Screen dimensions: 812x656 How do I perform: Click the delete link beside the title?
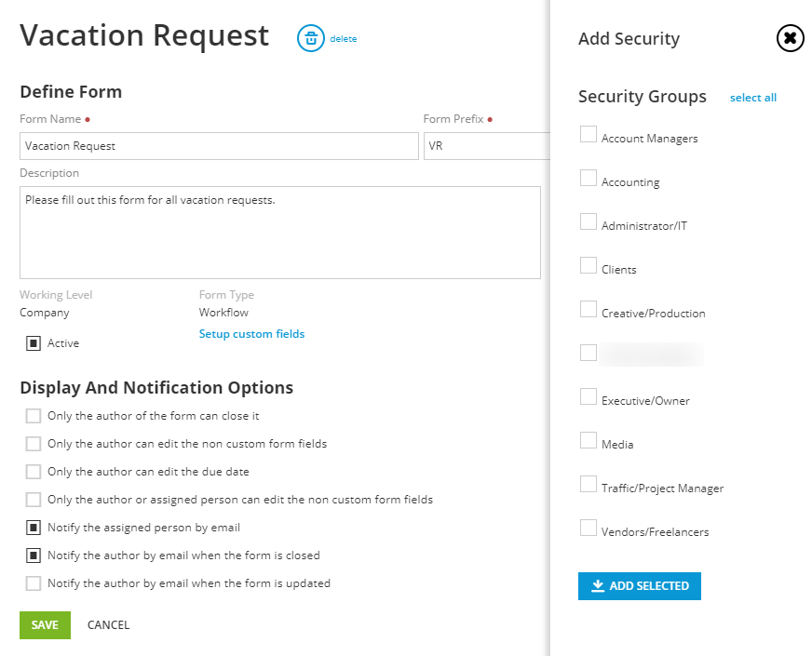(343, 39)
